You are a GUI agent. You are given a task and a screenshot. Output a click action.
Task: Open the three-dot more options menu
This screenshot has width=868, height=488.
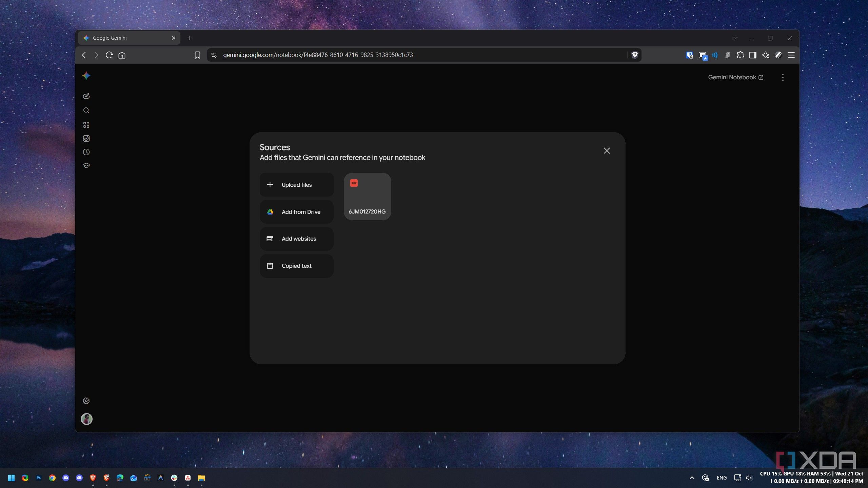(x=783, y=77)
